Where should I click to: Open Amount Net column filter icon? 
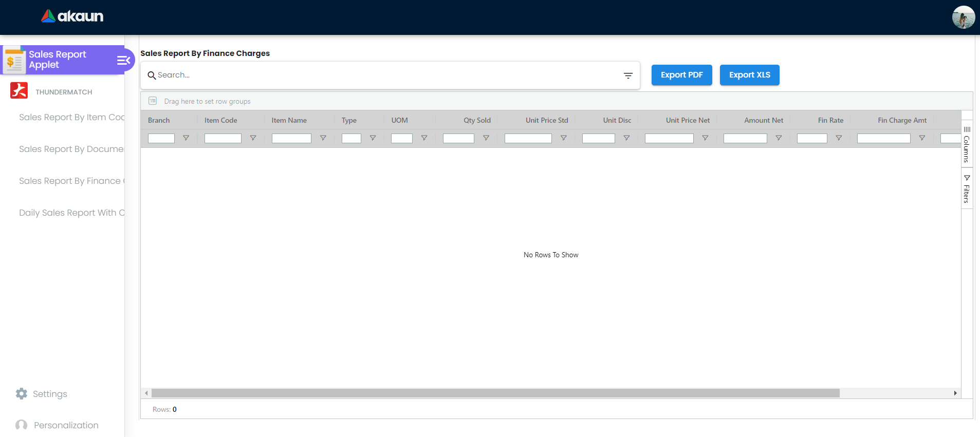[x=779, y=138]
